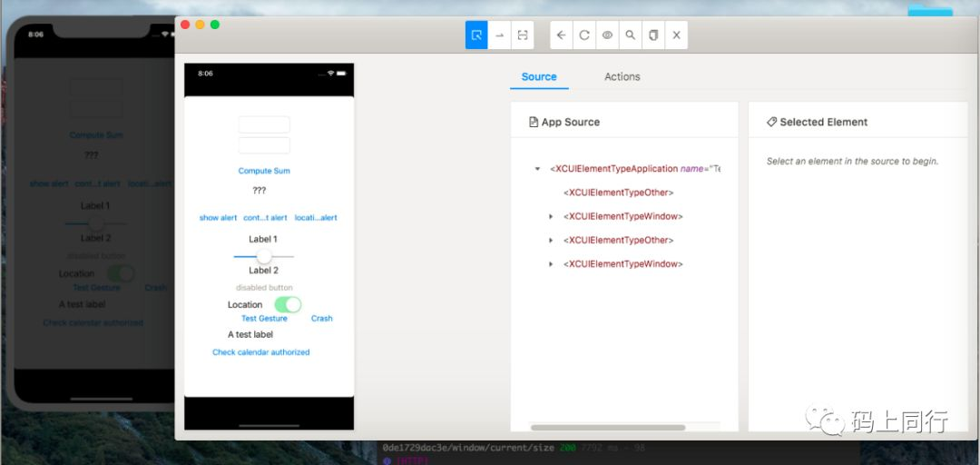Click the App Source horizontal scrollbar
The height and width of the screenshot is (465, 980).
(x=608, y=427)
